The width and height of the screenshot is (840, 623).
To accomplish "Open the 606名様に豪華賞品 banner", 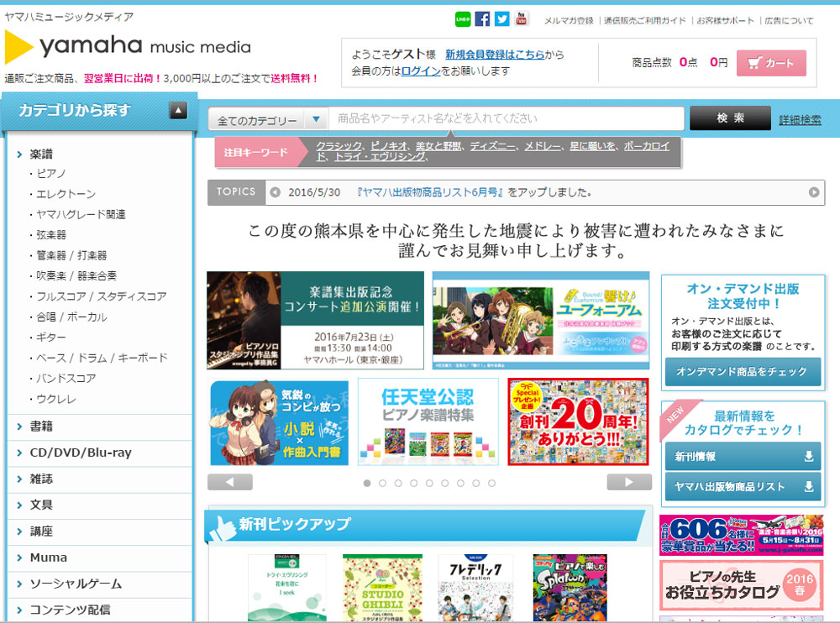I will (742, 535).
